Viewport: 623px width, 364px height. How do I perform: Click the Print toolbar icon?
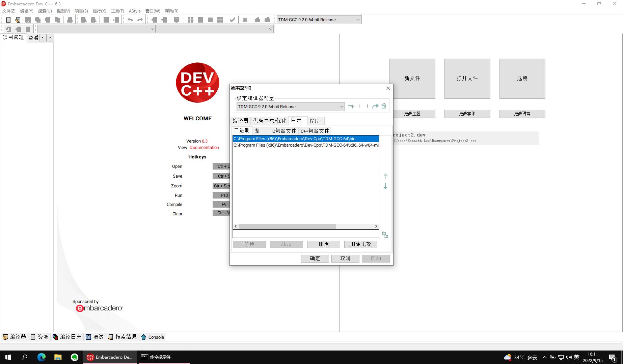point(70,20)
